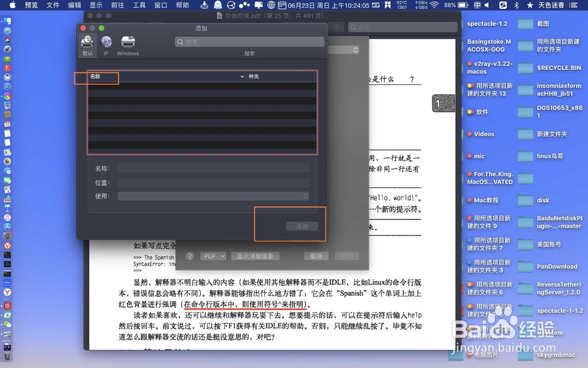Open Calendar icon in the Dock

click(x=7, y=124)
